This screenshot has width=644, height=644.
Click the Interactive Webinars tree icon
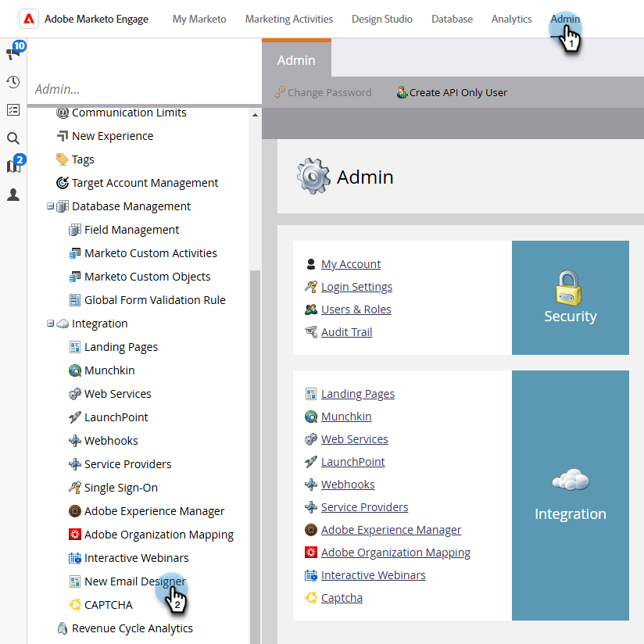coord(75,558)
